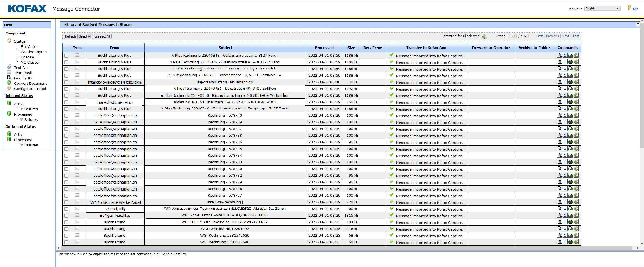Open Configuration Tool from the menu
The width and height of the screenshot is (644, 267).
(x=30, y=89)
